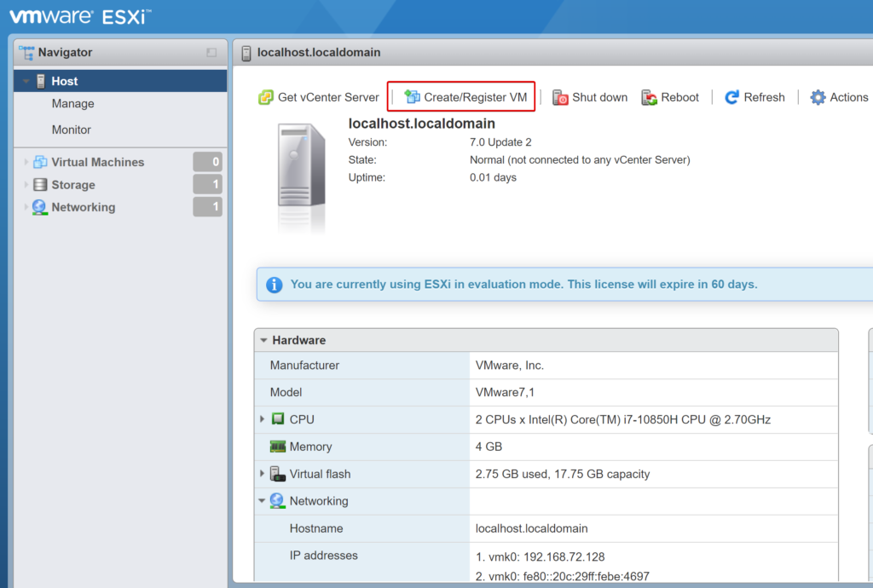Click the large localhost.localdomain heading

tap(421, 124)
